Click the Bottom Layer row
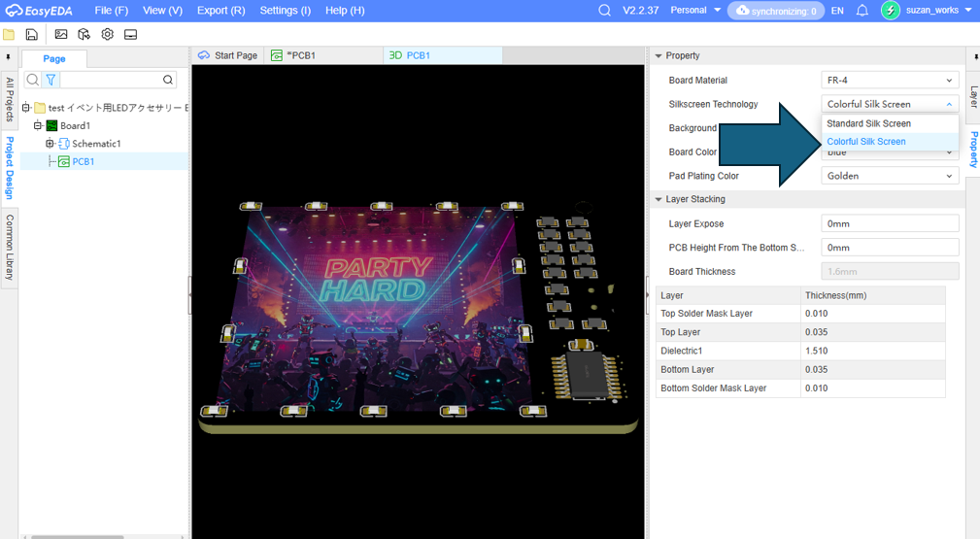Viewport: 980px width, 539px height. point(800,370)
